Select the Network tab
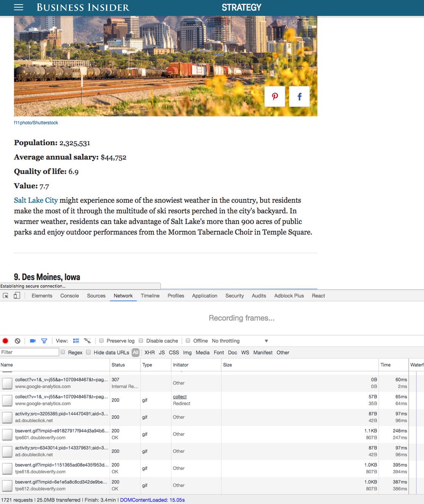424x504 pixels. click(123, 296)
